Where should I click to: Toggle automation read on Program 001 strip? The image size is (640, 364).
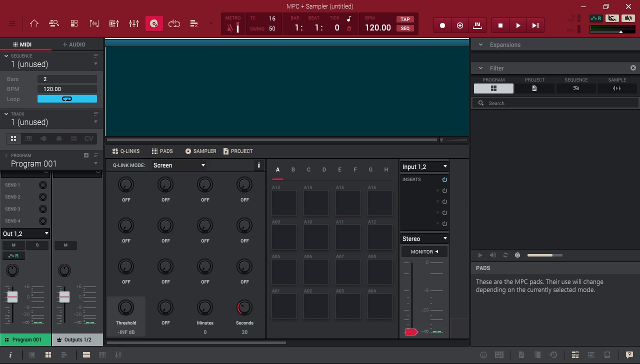(13, 256)
